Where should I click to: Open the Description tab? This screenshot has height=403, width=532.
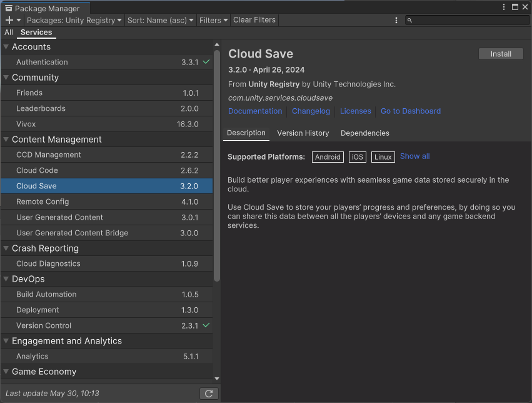coord(246,133)
